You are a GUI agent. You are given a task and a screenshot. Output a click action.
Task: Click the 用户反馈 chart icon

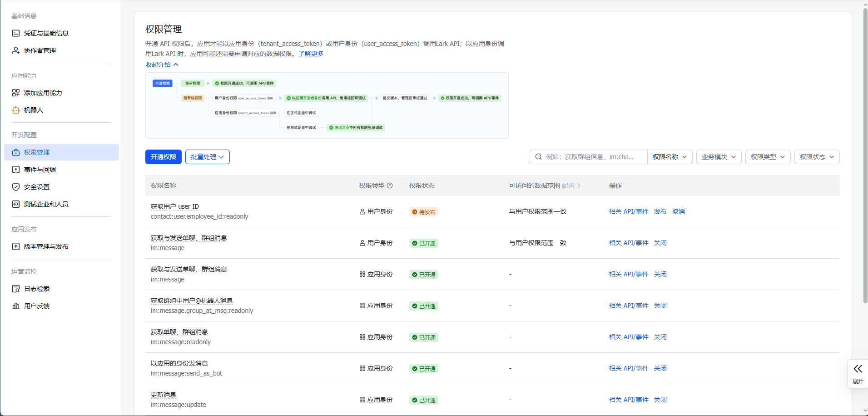16,306
